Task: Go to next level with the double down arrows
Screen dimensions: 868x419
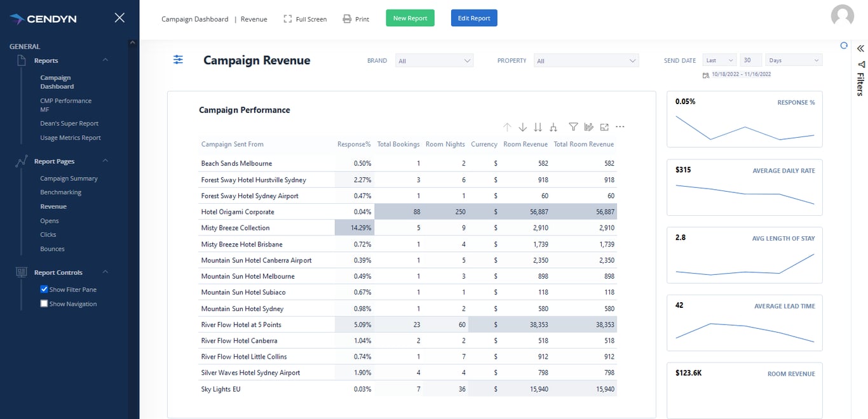Action: coord(538,127)
